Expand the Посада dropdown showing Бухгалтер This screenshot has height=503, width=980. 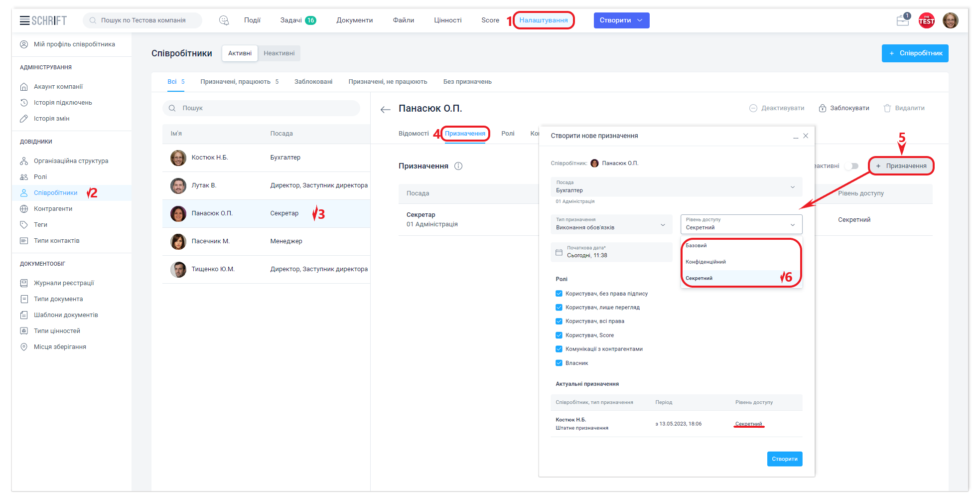click(x=792, y=187)
